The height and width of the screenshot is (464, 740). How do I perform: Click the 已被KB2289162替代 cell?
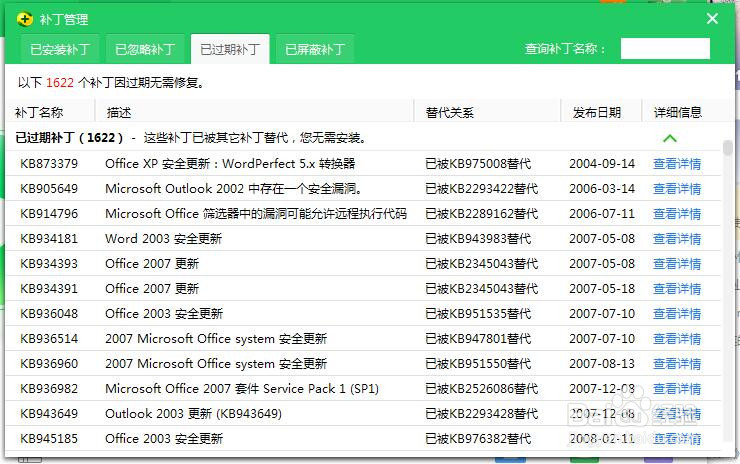click(x=482, y=214)
